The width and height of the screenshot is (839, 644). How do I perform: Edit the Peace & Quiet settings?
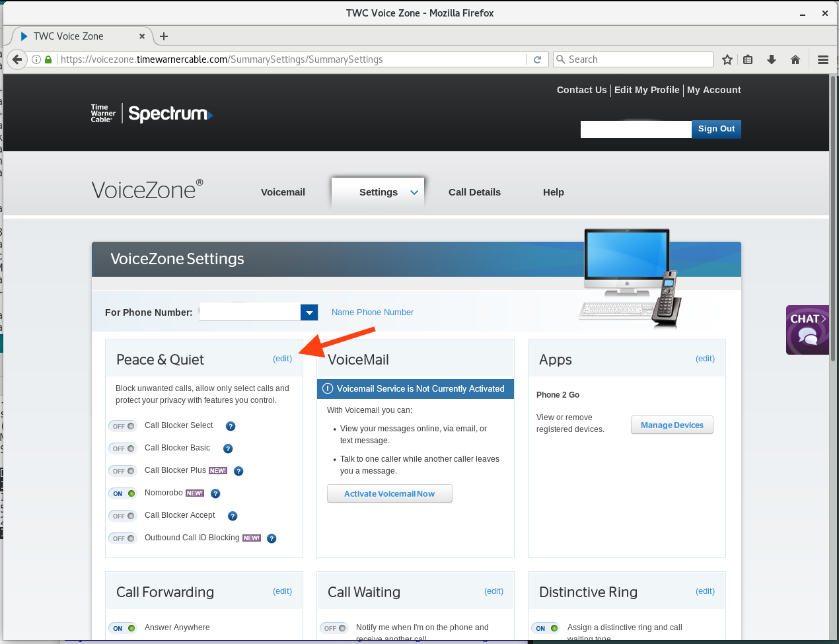pyautogui.click(x=283, y=359)
